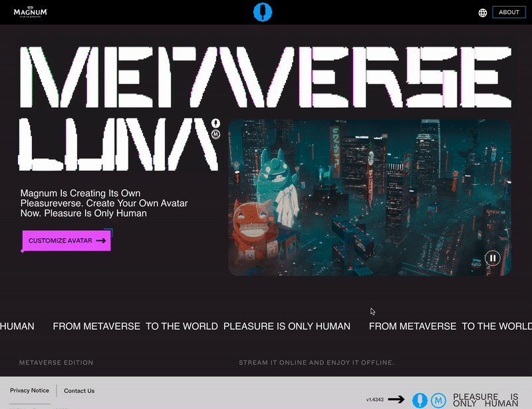Screen dimensions: 532x409
Task: Click the small M badge beside LUNA
Action: coord(215,134)
